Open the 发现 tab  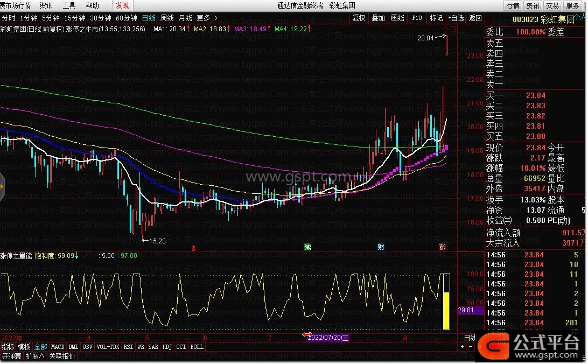click(x=122, y=5)
